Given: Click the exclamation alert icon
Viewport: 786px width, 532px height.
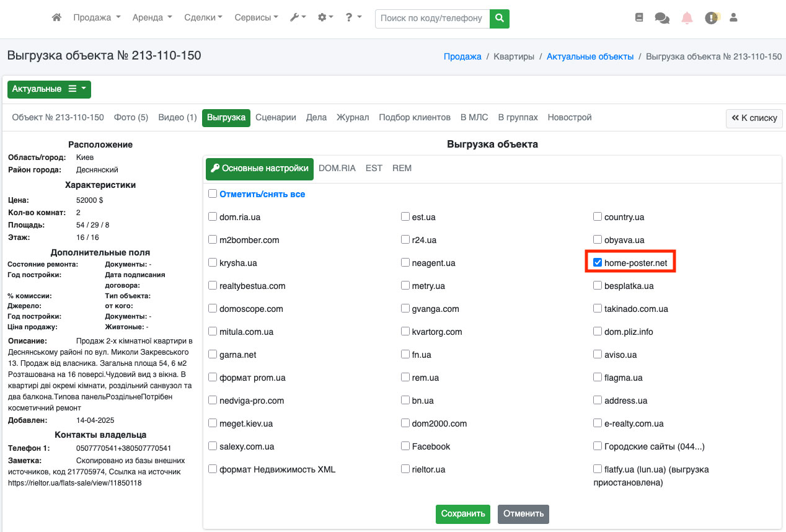Looking at the screenshot, I should (x=711, y=19).
